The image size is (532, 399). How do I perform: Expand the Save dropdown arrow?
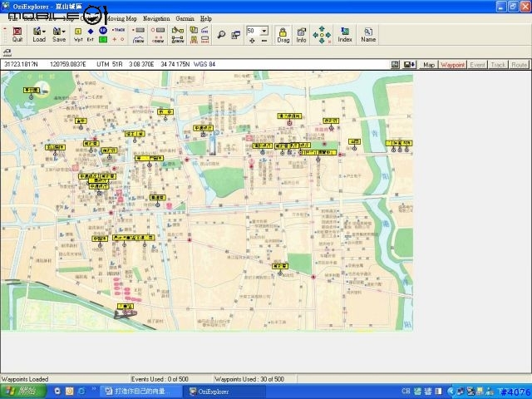(x=64, y=32)
